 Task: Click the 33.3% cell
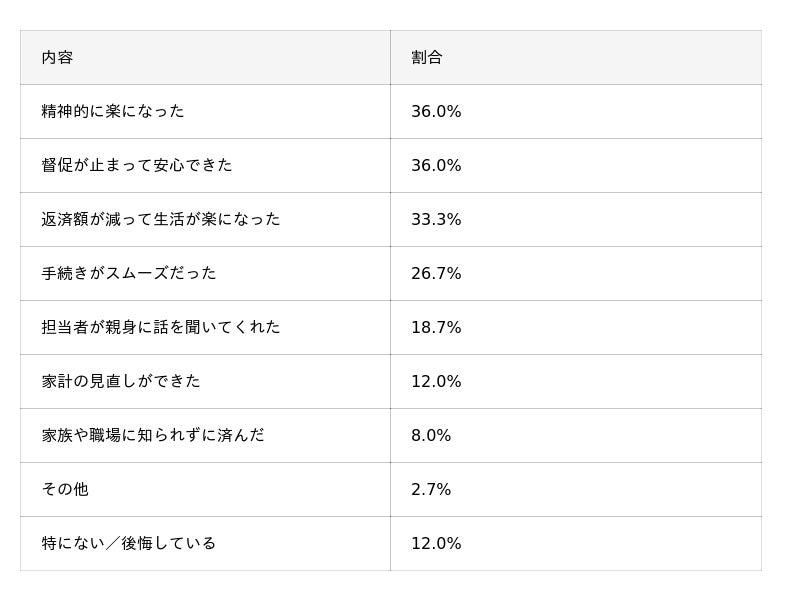coord(436,220)
